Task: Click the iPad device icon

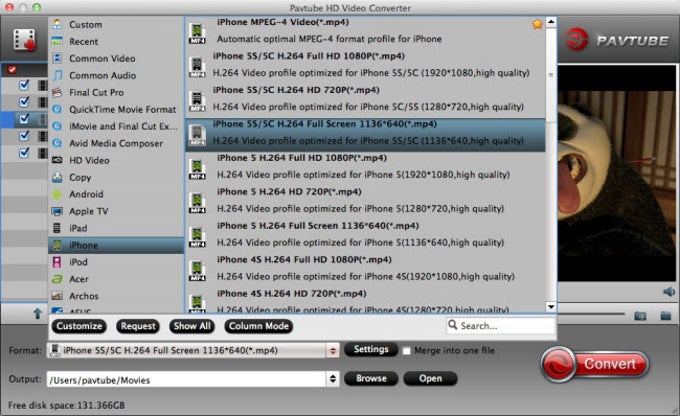Action: 57,228
